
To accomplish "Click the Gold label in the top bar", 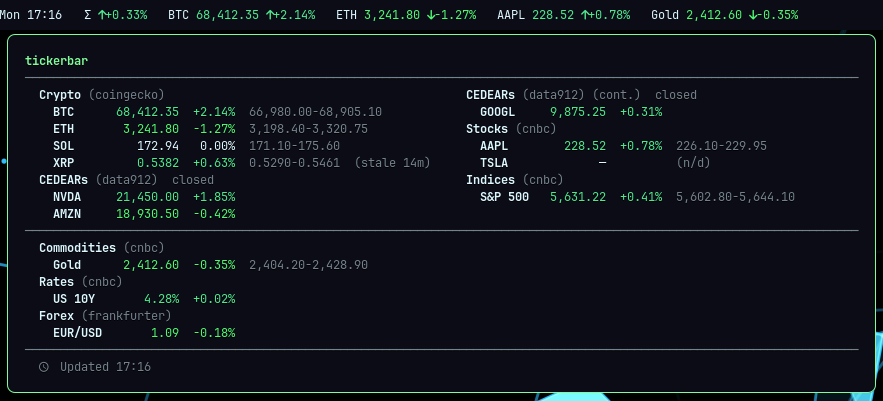I will (x=665, y=15).
